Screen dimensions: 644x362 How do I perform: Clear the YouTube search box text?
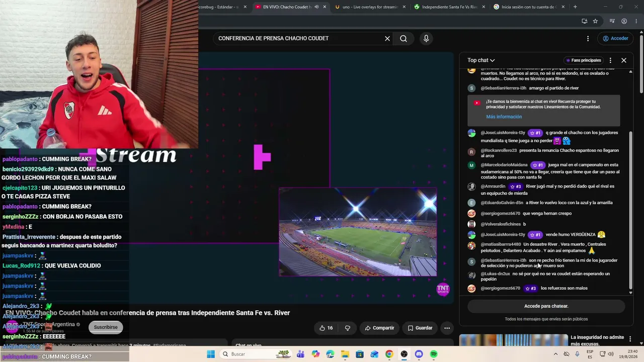click(387, 38)
